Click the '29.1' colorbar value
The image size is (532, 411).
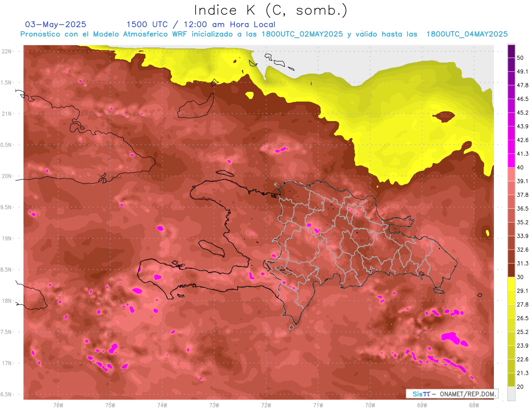(x=523, y=291)
